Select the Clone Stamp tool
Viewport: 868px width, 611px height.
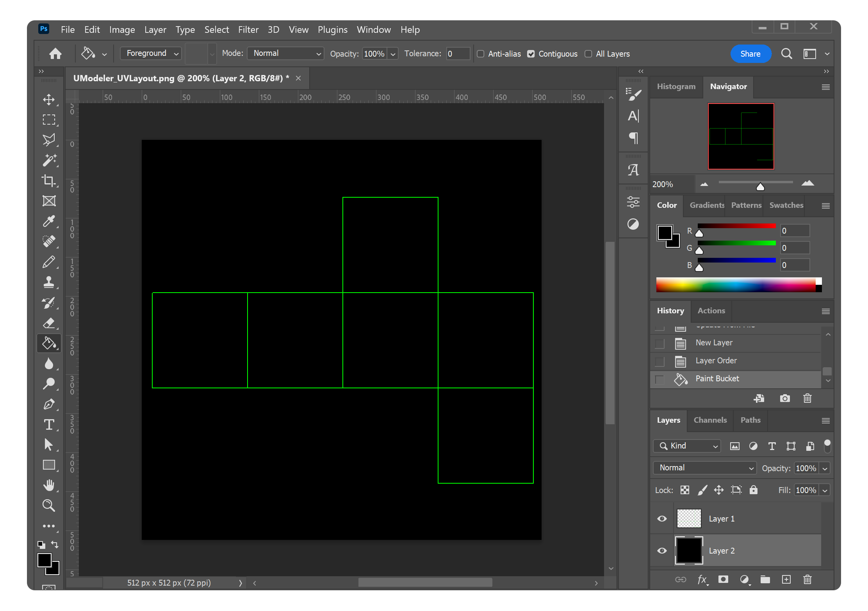point(49,282)
